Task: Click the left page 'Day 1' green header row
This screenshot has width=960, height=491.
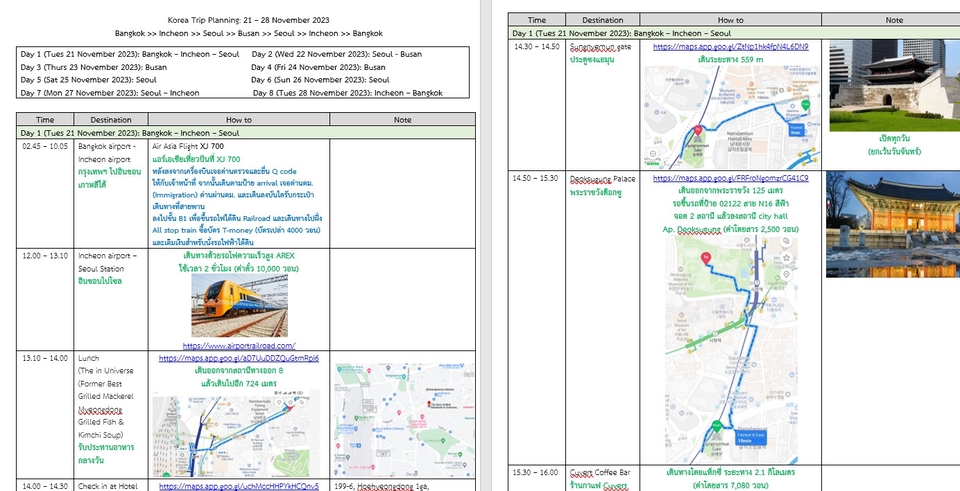Action: click(246, 133)
